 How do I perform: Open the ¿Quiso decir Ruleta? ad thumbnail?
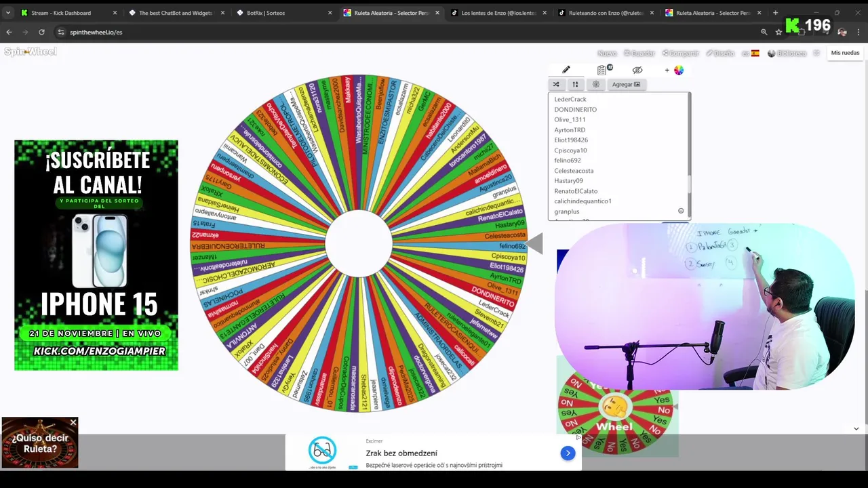click(39, 443)
